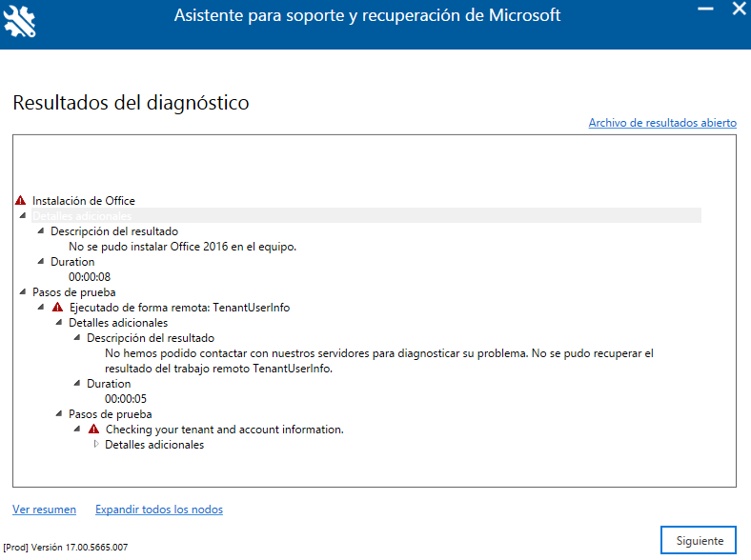Select the Instalación de Office row
Image resolution: width=751 pixels, height=560 pixels.
[x=84, y=201]
